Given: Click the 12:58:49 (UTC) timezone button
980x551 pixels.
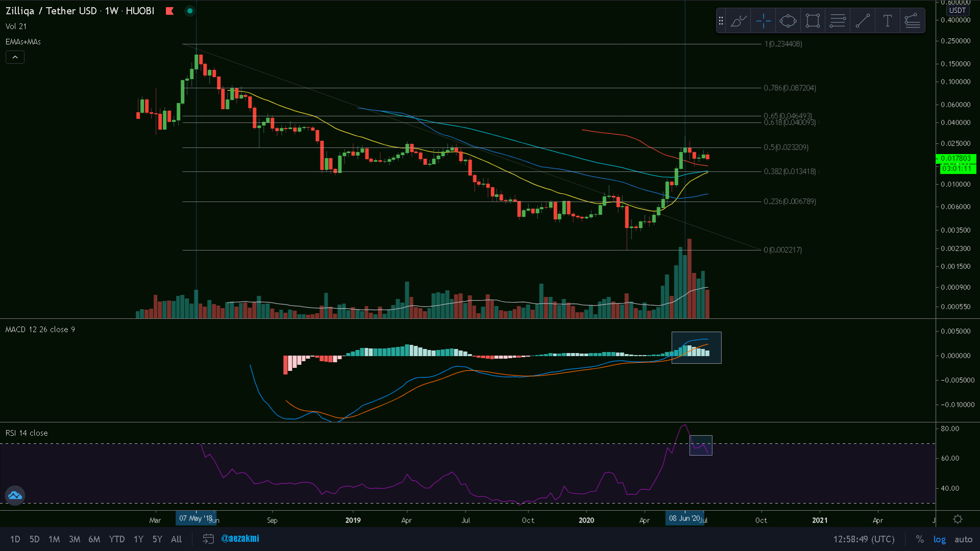Looking at the screenshot, I should 864,539.
